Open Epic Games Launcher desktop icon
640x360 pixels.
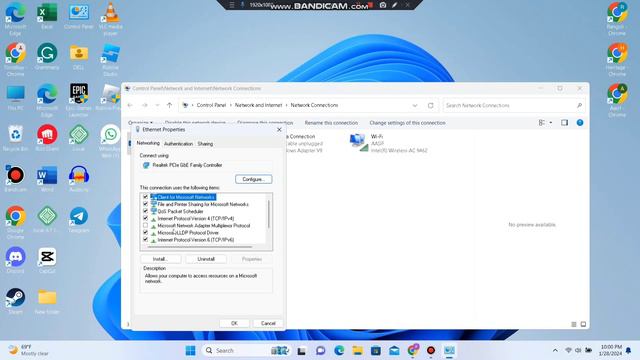(x=79, y=100)
